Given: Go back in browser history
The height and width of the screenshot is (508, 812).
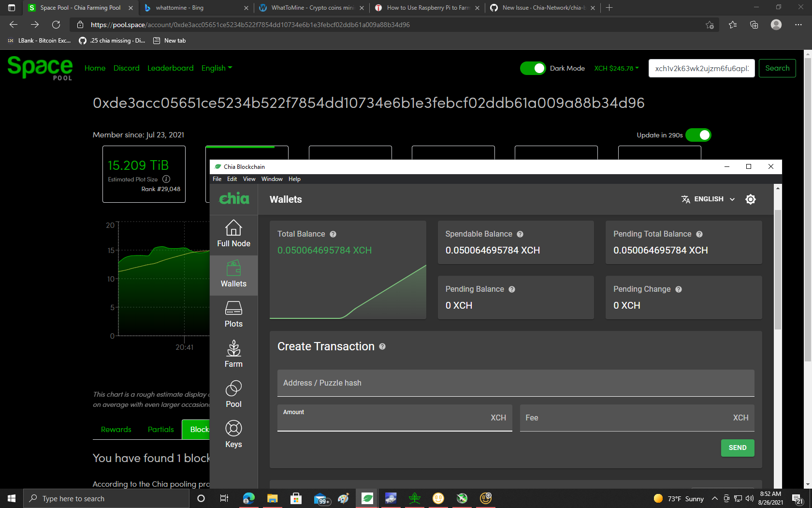Looking at the screenshot, I should tap(14, 25).
